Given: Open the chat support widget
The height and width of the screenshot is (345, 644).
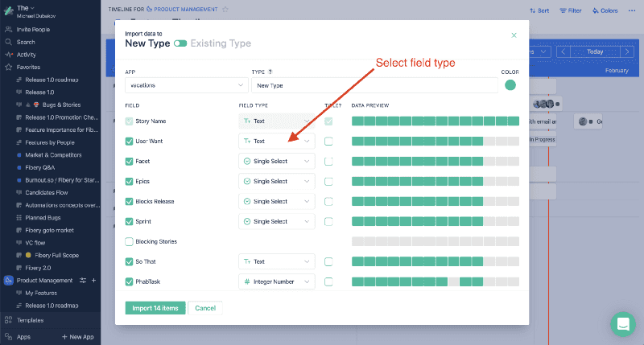Looking at the screenshot, I should (x=623, y=324).
